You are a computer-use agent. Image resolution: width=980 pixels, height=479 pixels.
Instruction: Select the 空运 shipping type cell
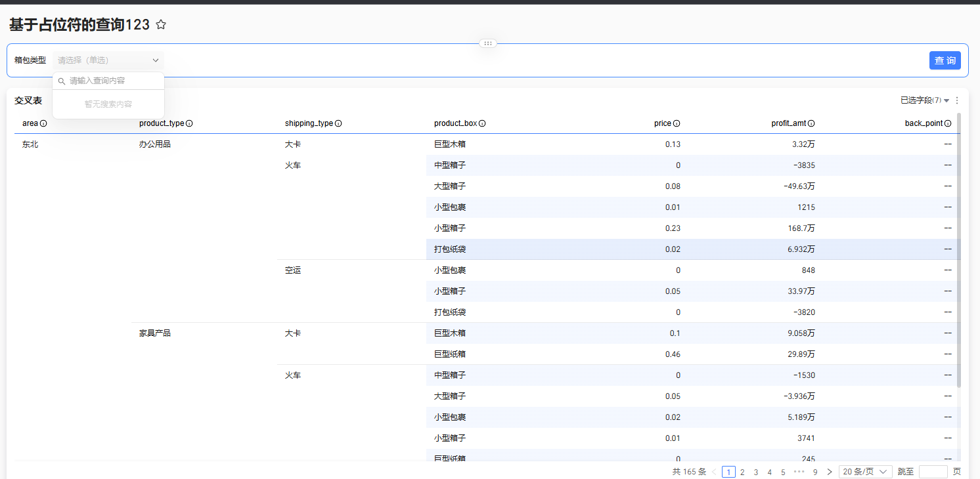[x=293, y=270]
